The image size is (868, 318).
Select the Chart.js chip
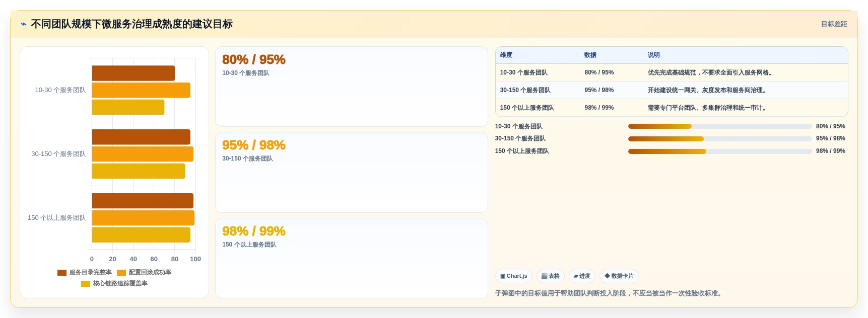(x=513, y=276)
